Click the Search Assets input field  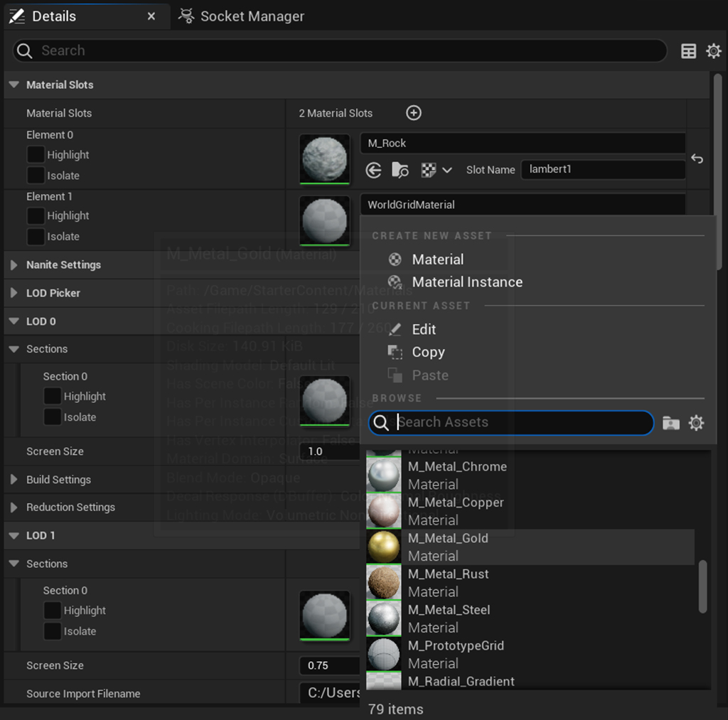pos(510,423)
